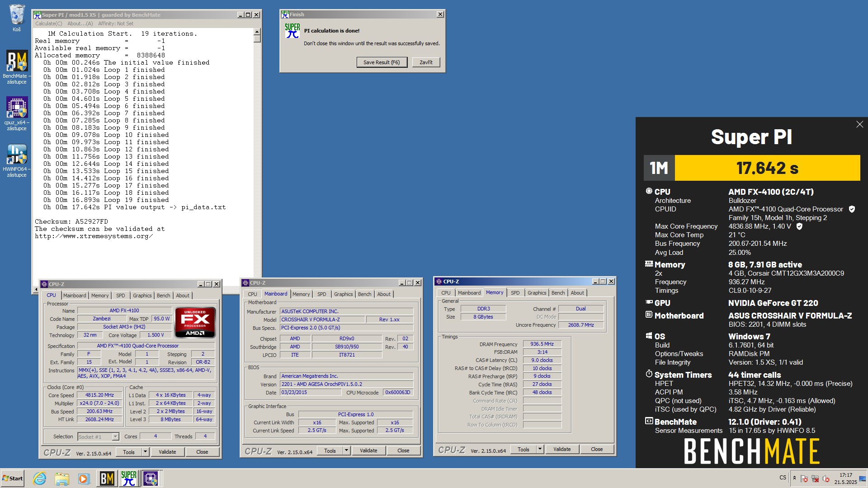
Task: Open Tools dropdown arrow in middle CPU-Z window
Action: coord(346,450)
